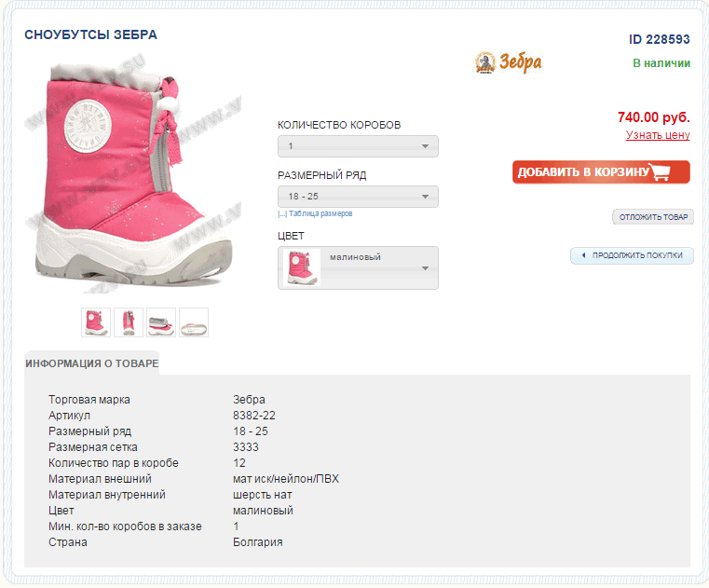709x588 pixels.
Task: Expand the ЦВЕТ color dropdown arrow
Action: point(425,268)
